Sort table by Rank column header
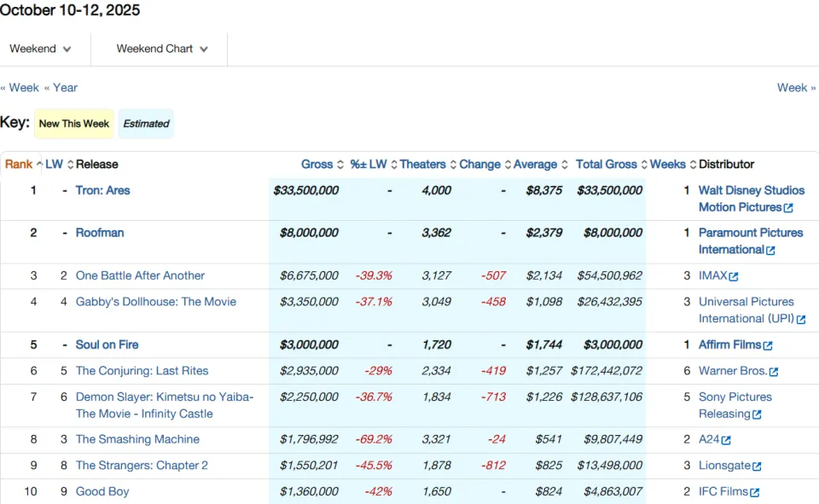The width and height of the screenshot is (819, 504). (19, 165)
